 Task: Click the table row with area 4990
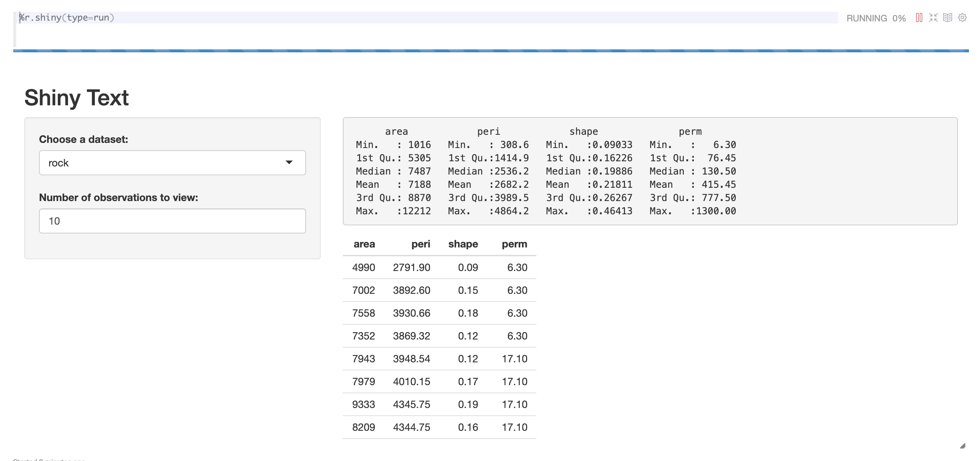coord(439,268)
